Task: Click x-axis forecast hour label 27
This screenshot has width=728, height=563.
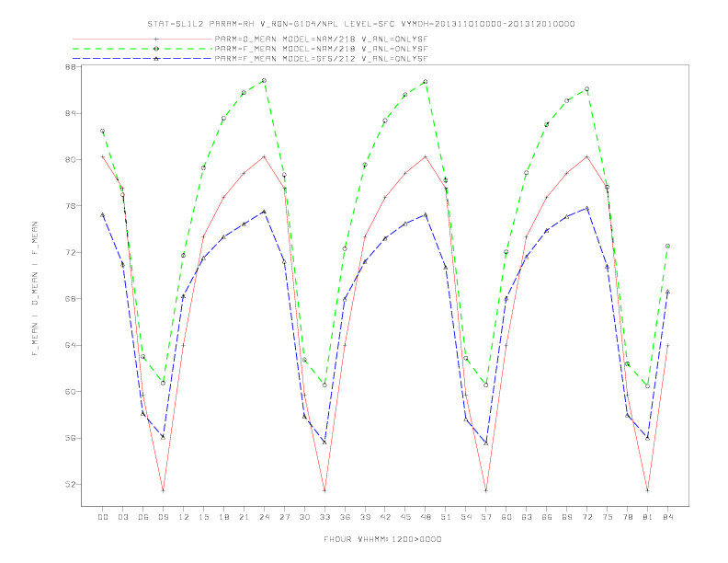Action: pos(284,517)
